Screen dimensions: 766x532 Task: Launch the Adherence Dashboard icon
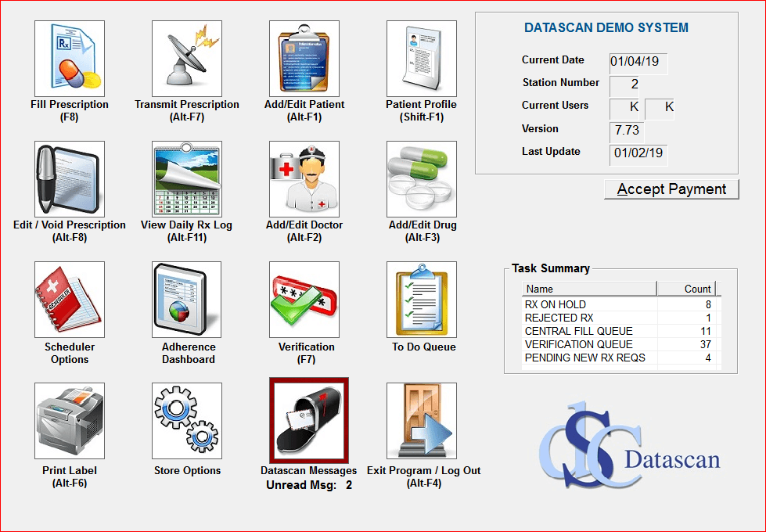pyautogui.click(x=187, y=300)
